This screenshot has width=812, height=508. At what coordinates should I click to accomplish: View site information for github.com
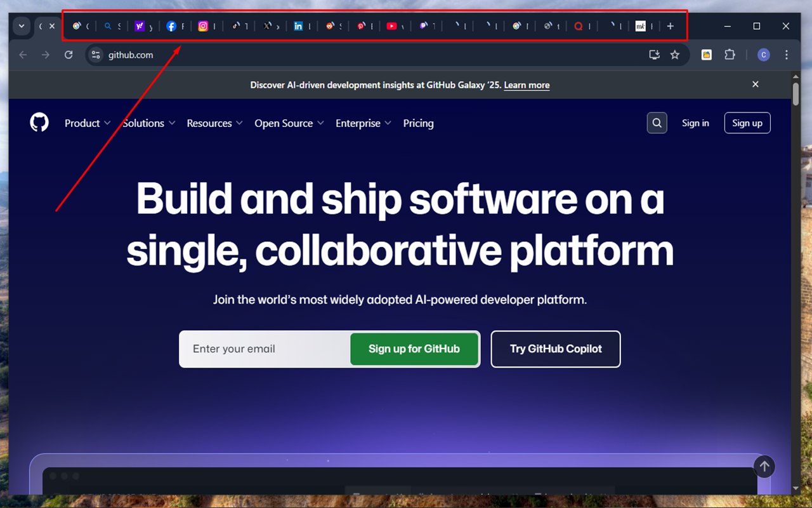[96, 55]
